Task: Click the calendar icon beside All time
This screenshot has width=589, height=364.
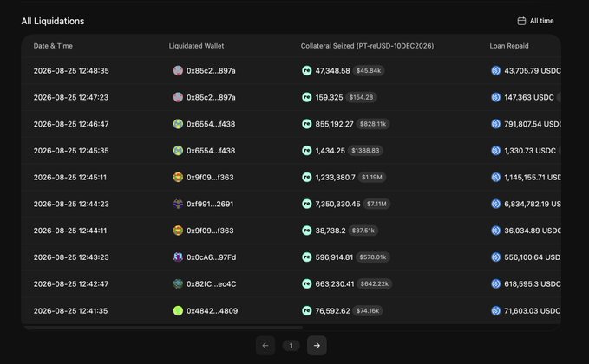Action: (x=521, y=21)
